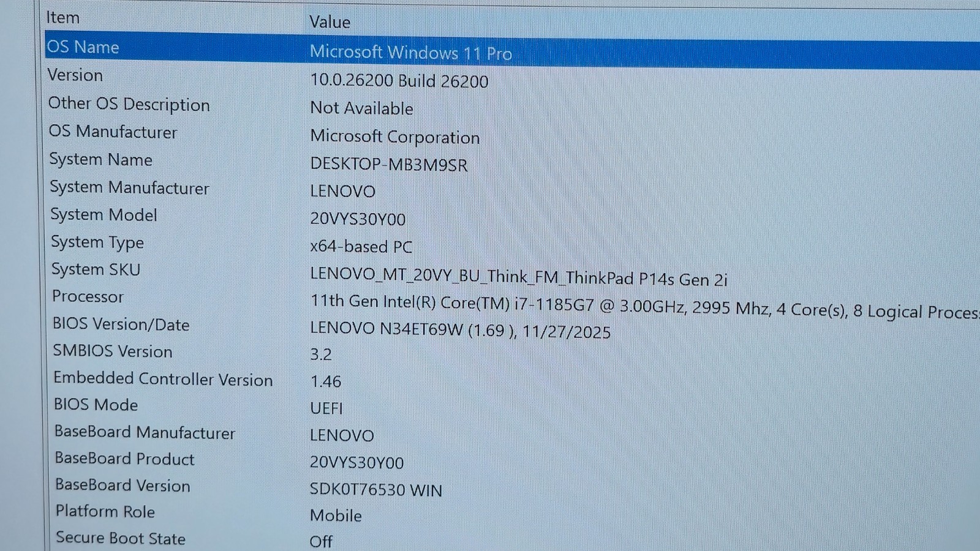The width and height of the screenshot is (980, 551).
Task: Click the ThinkPad P14s Gen 2i SKU value
Action: point(519,276)
